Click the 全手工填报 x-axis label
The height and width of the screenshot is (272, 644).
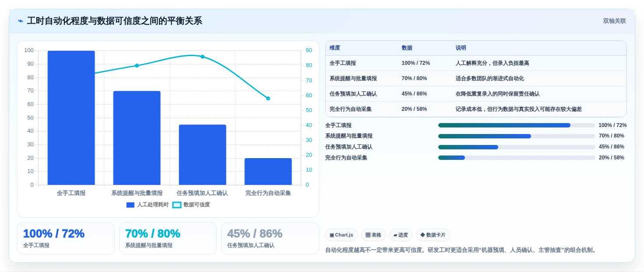coord(71,193)
